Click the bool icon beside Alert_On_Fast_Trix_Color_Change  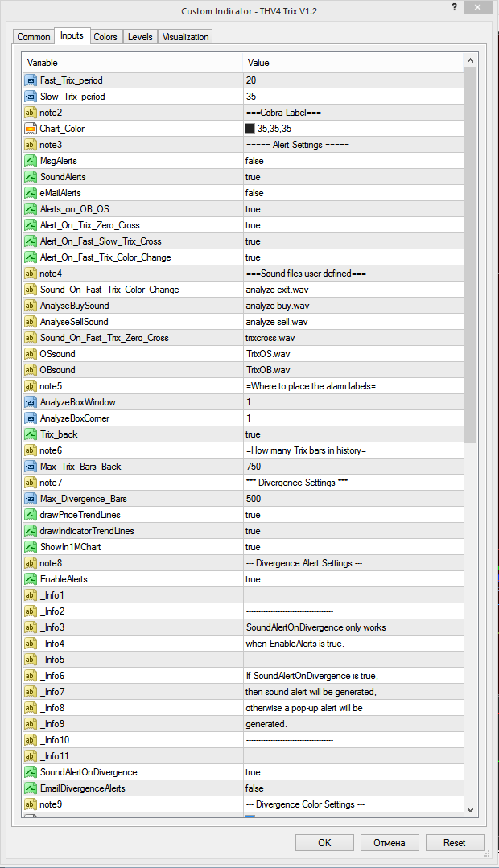(31, 257)
